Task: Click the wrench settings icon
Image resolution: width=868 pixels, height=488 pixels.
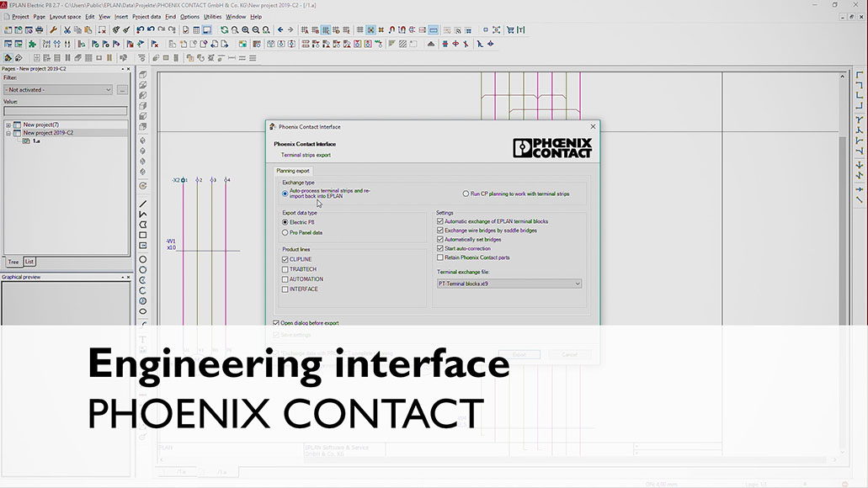Action: (53, 30)
